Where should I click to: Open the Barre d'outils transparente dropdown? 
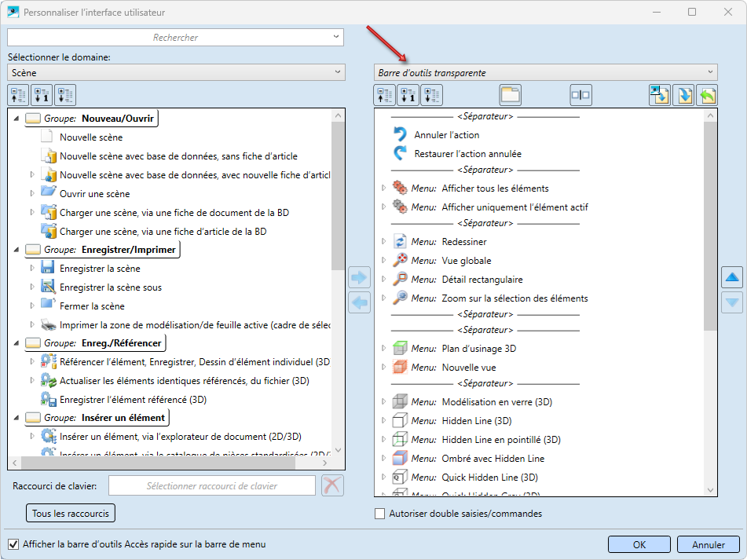(x=545, y=72)
